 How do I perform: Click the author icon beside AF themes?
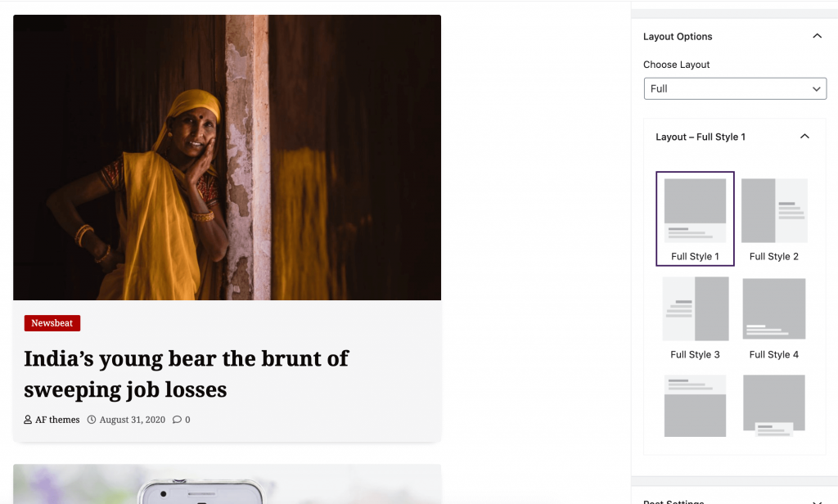pos(28,420)
